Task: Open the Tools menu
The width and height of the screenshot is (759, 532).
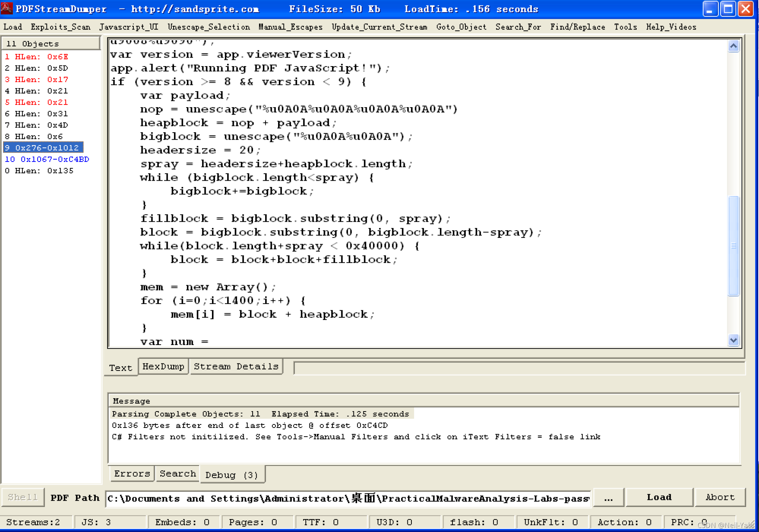Action: coord(625,27)
